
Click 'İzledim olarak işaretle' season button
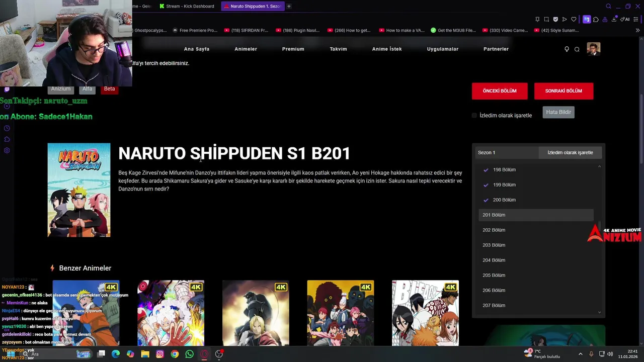point(570,152)
